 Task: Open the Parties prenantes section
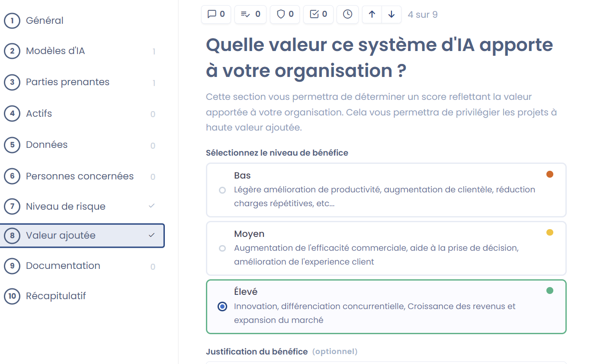tap(67, 82)
